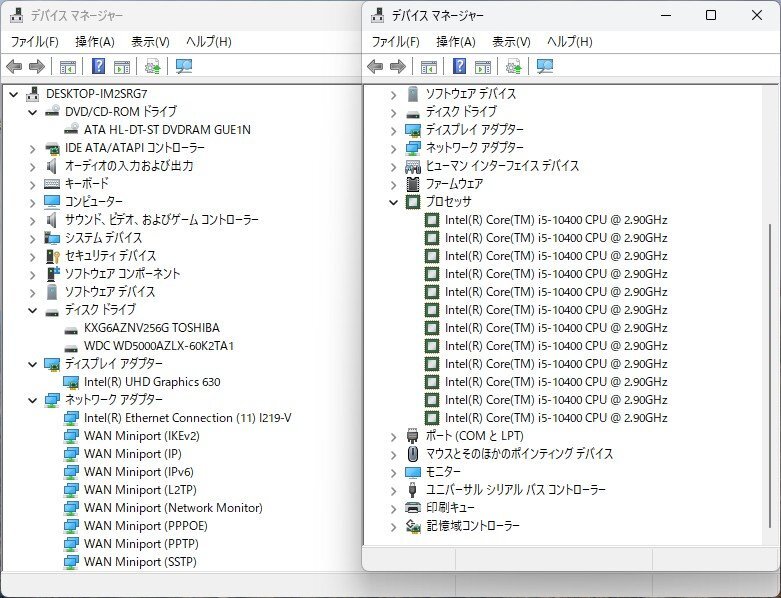Select WAN Miniport (IKEv2)
The width and height of the screenshot is (781, 598).
tap(141, 436)
